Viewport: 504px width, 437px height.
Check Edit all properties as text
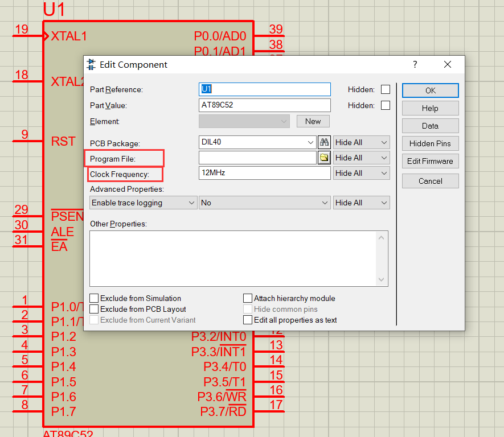[x=248, y=320]
